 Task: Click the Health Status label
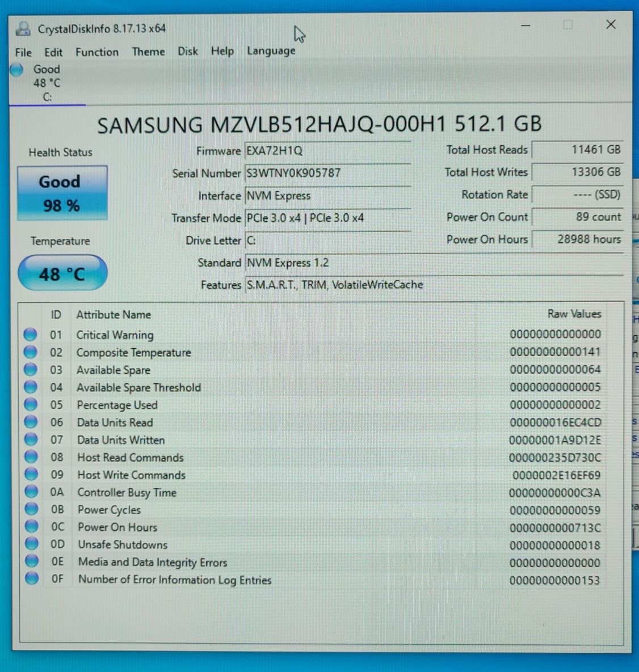click(x=61, y=152)
